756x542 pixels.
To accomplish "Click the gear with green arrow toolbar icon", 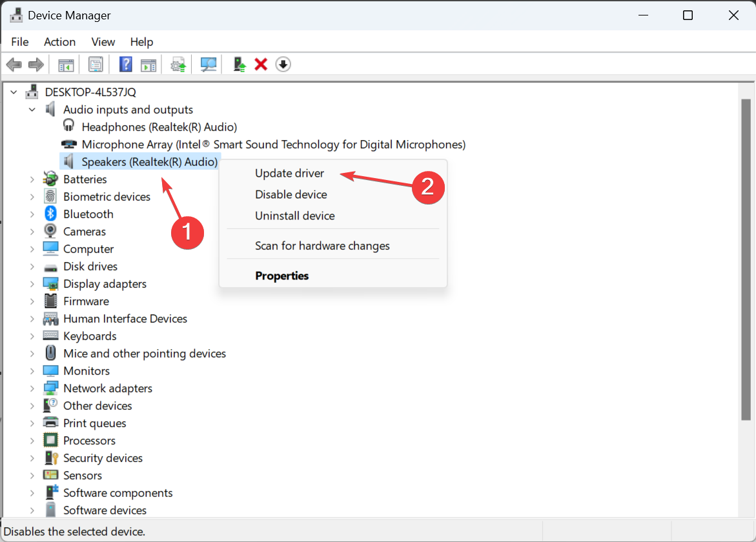I will click(x=178, y=65).
